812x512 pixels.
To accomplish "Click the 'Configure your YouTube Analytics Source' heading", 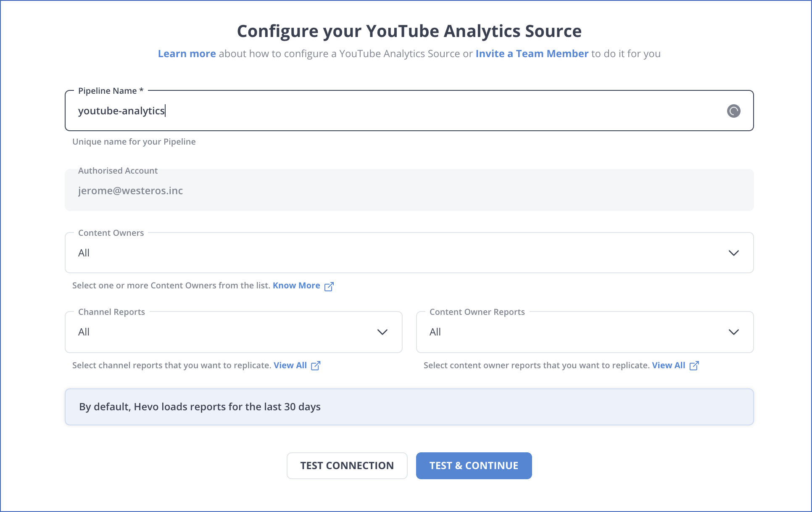I will pos(409,31).
